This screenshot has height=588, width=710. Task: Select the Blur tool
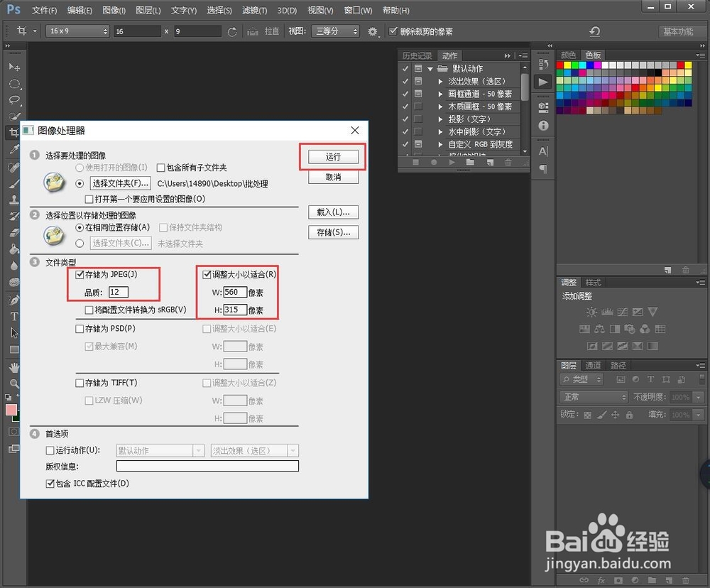point(14,266)
